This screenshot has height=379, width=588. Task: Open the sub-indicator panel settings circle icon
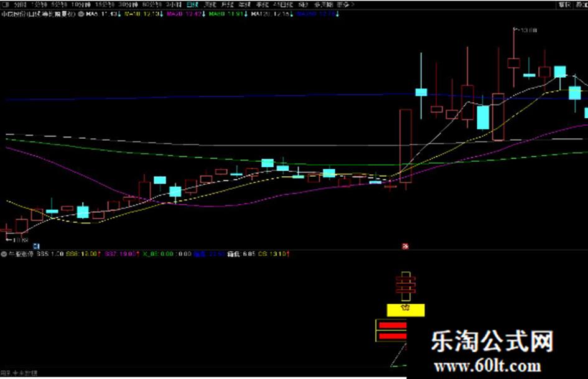[x=4, y=254]
